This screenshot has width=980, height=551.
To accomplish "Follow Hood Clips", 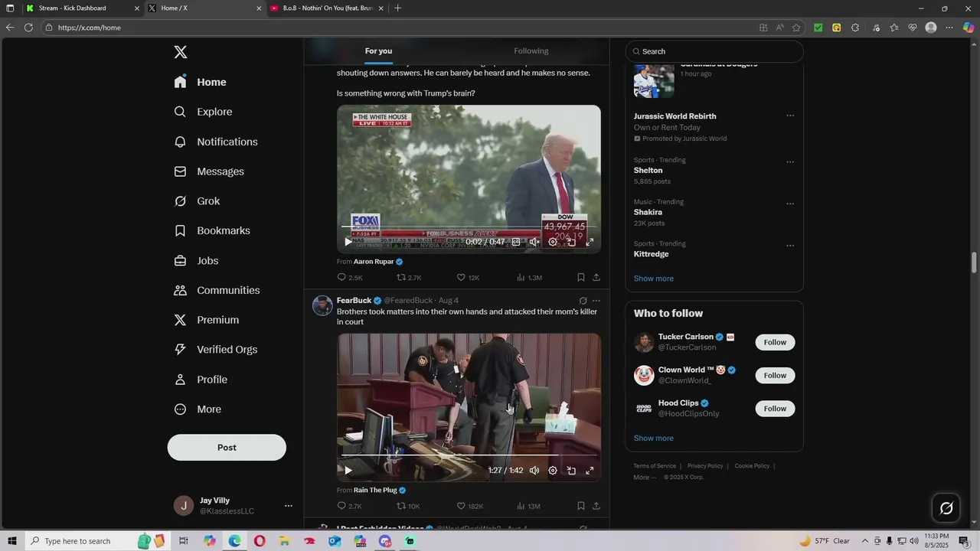I will tap(775, 409).
